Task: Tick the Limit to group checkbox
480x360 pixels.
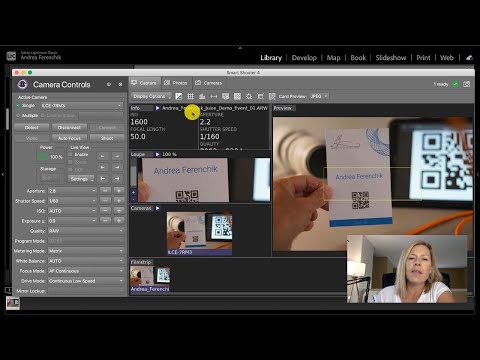Action: (43, 115)
